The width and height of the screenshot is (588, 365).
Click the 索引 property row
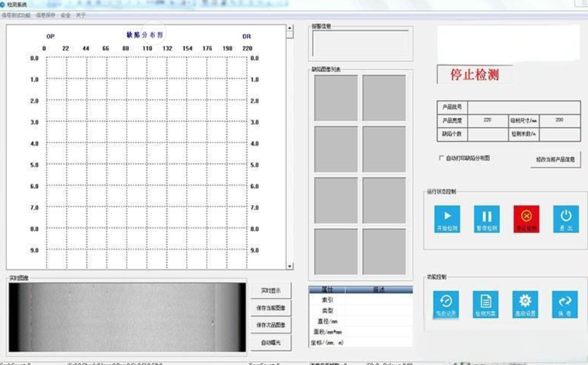point(361,300)
